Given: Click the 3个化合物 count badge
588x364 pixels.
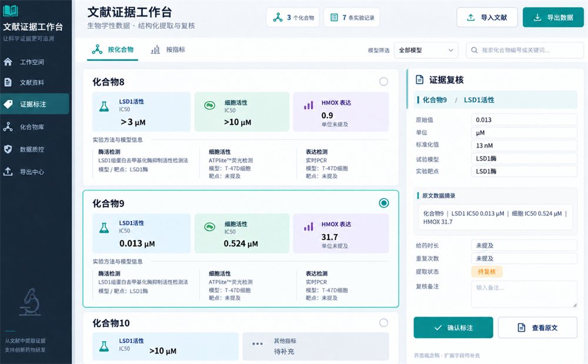Looking at the screenshot, I should (293, 17).
